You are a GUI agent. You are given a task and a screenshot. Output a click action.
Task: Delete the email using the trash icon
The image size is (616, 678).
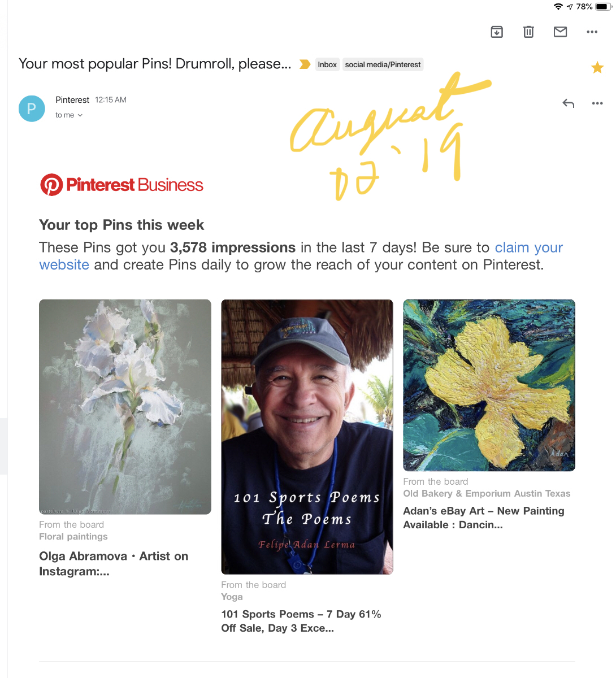point(528,32)
